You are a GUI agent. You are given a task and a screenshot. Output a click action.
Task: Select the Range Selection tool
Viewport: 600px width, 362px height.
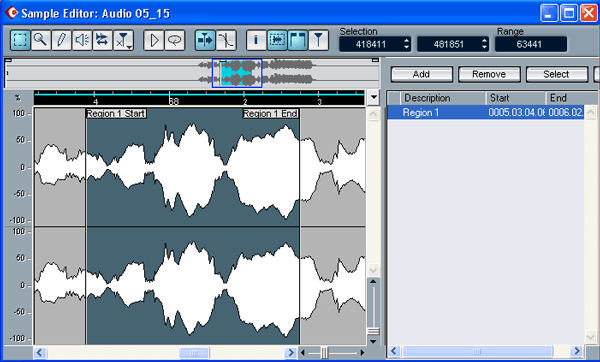pos(20,40)
